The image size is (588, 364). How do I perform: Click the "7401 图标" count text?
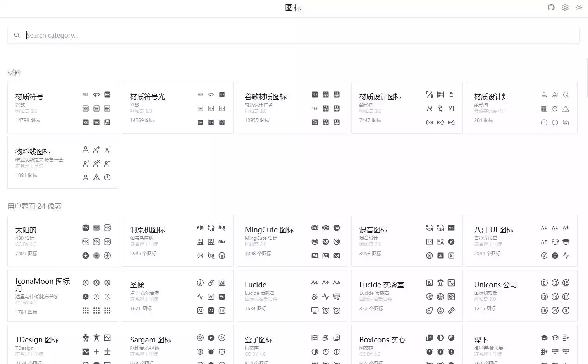[26, 254]
